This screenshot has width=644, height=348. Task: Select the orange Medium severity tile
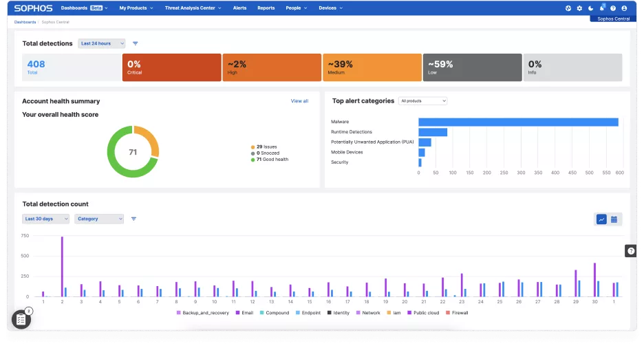pos(372,67)
